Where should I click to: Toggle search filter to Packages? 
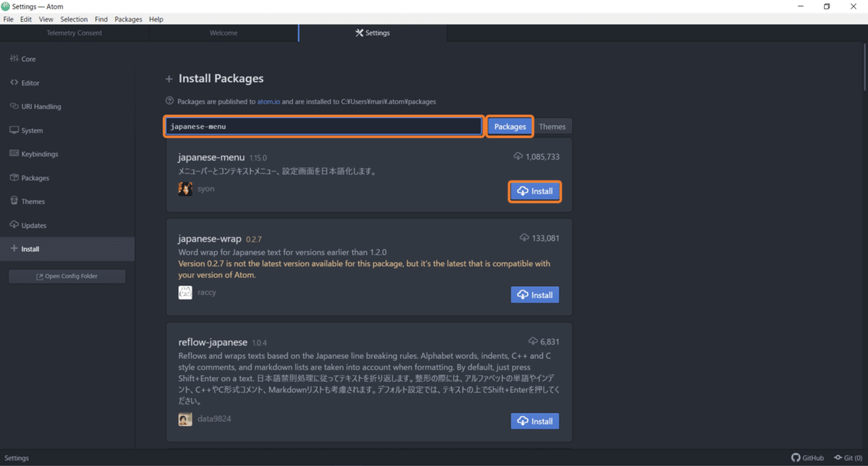pos(510,127)
